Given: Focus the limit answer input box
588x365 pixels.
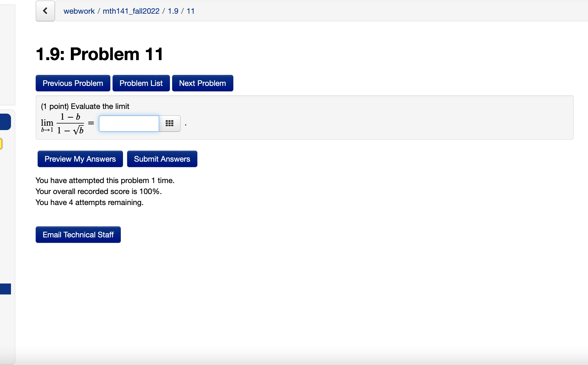Looking at the screenshot, I should (129, 123).
